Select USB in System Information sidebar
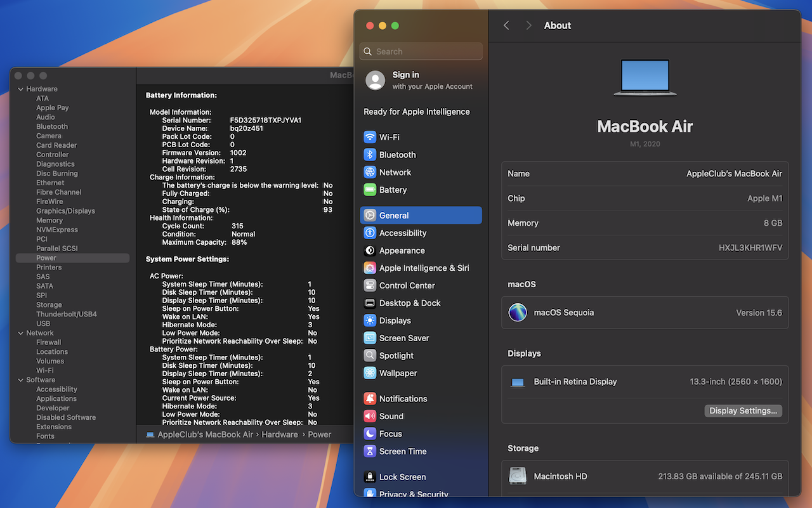This screenshot has height=508, width=812. pos(43,323)
